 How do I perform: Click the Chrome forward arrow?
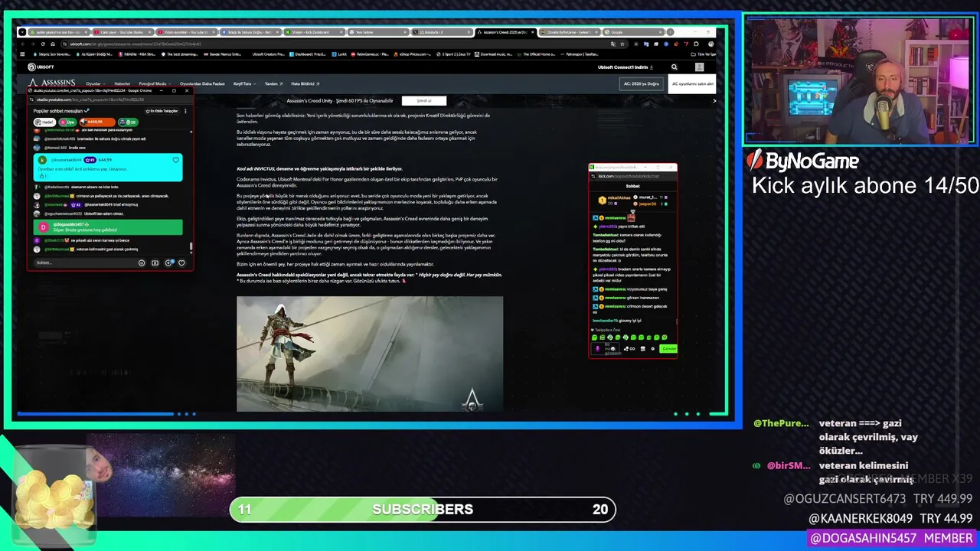tap(33, 44)
